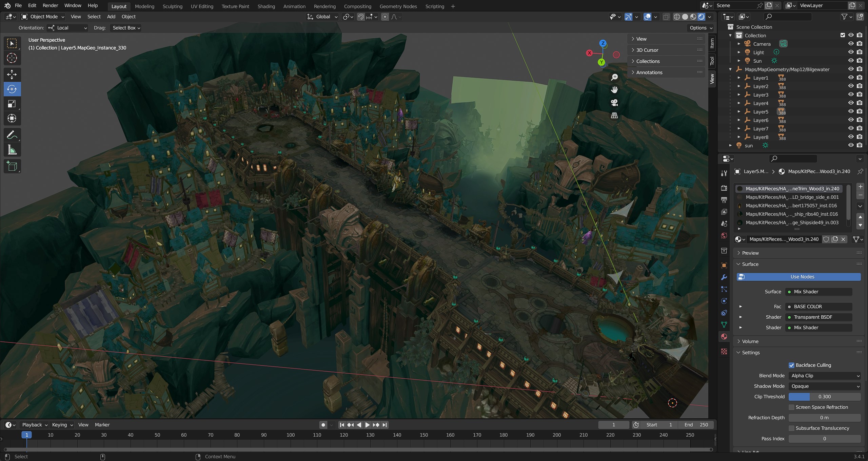Screen dimensions: 868x461
Task: Uncheck the Backface Culling checkbox
Action: coord(791,365)
